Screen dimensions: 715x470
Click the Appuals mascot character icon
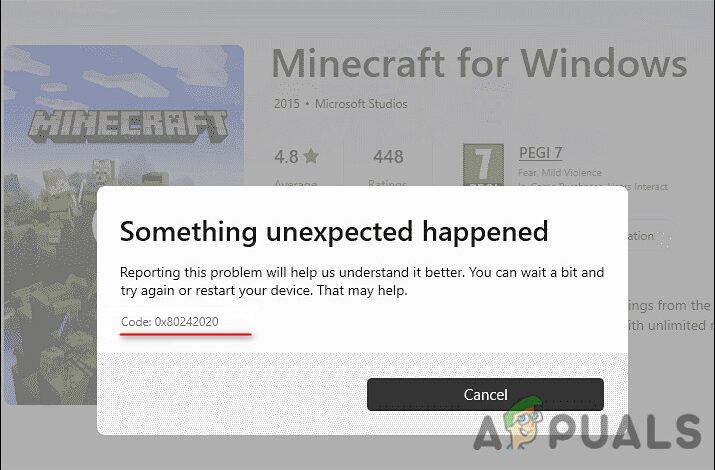(x=523, y=423)
